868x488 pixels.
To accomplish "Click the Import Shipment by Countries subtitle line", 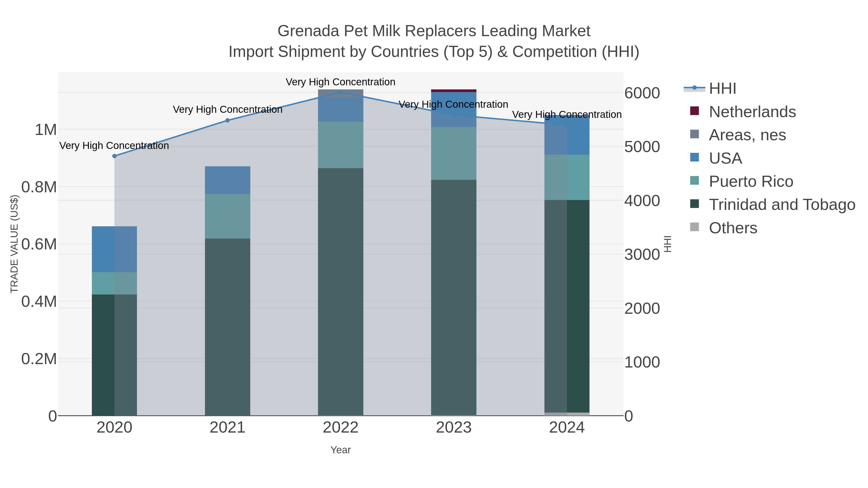I will tap(434, 52).
